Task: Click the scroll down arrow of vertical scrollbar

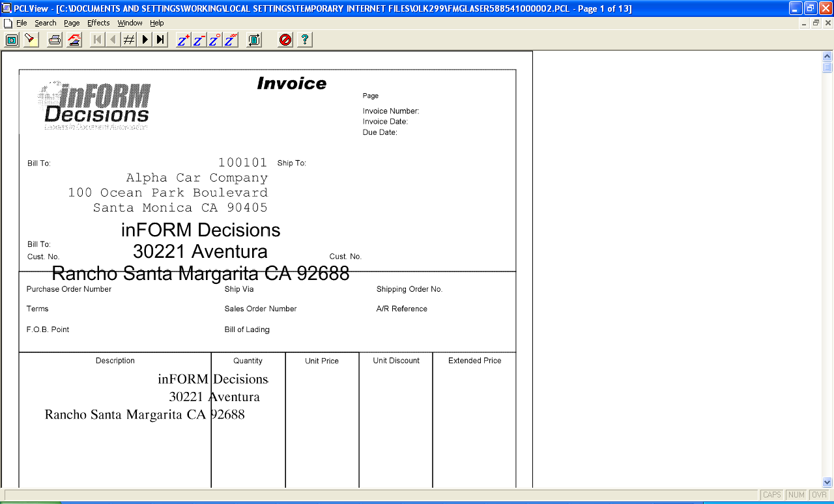Action: pyautogui.click(x=827, y=483)
